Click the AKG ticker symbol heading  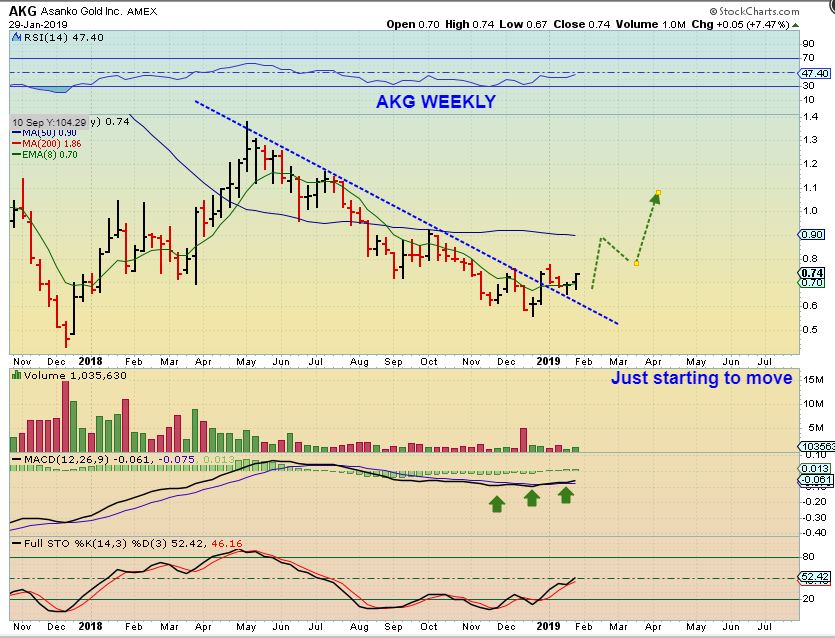tap(23, 11)
